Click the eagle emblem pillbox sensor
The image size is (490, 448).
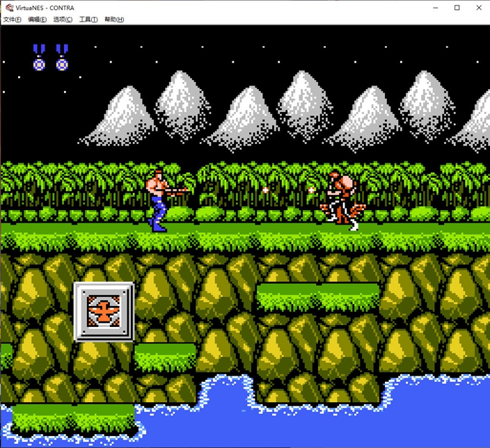[104, 312]
